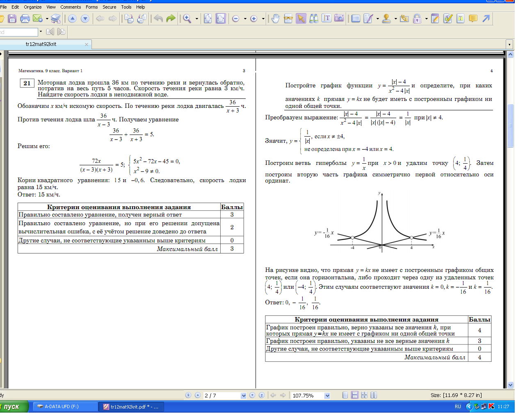Click the Find text input field
This screenshot has width=525, height=420.
point(19,32)
